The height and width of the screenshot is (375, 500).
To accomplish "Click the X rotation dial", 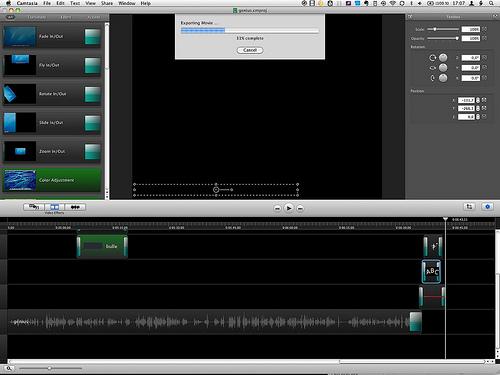I will [x=443, y=78].
